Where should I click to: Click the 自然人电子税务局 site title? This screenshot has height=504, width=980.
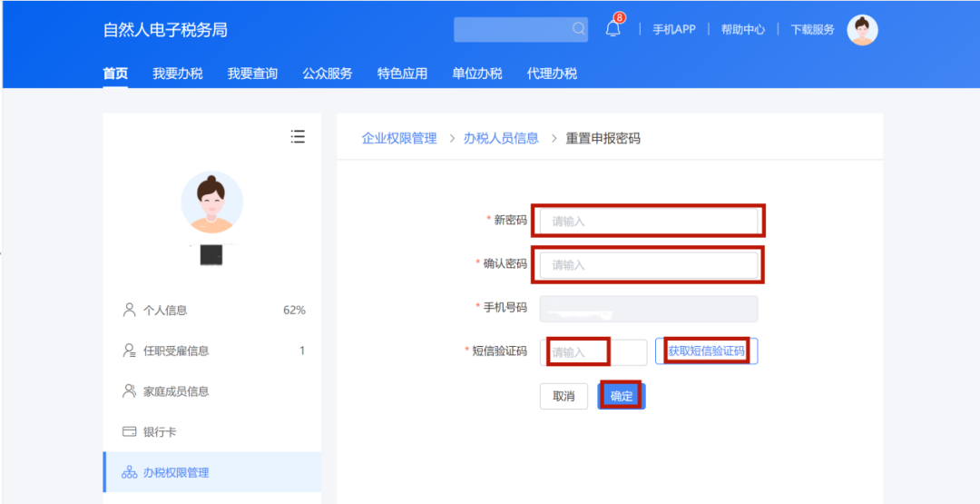pos(165,29)
